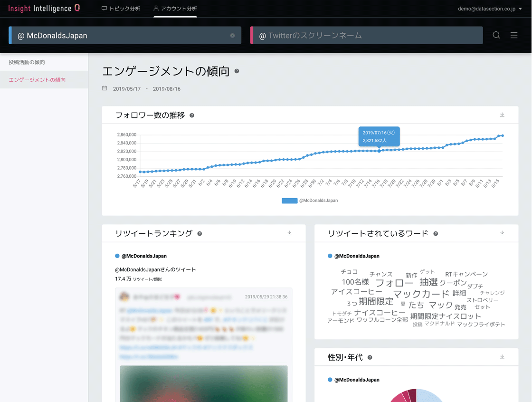Click the word ストロベリー in cloud
Viewport: 532px width, 402px height.
click(483, 300)
